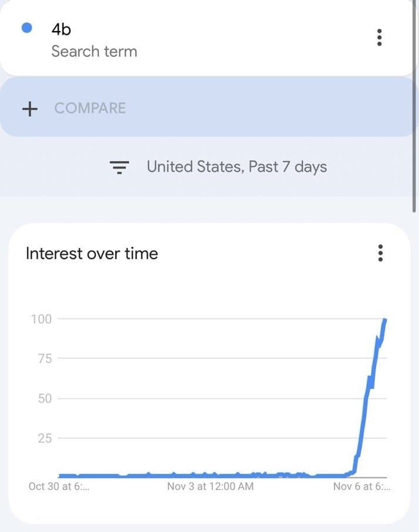Click the Interest over time heading

tap(92, 254)
